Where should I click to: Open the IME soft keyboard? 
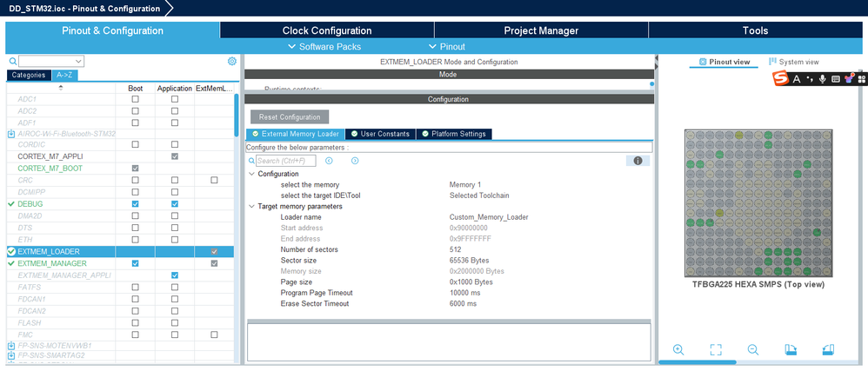pos(836,80)
